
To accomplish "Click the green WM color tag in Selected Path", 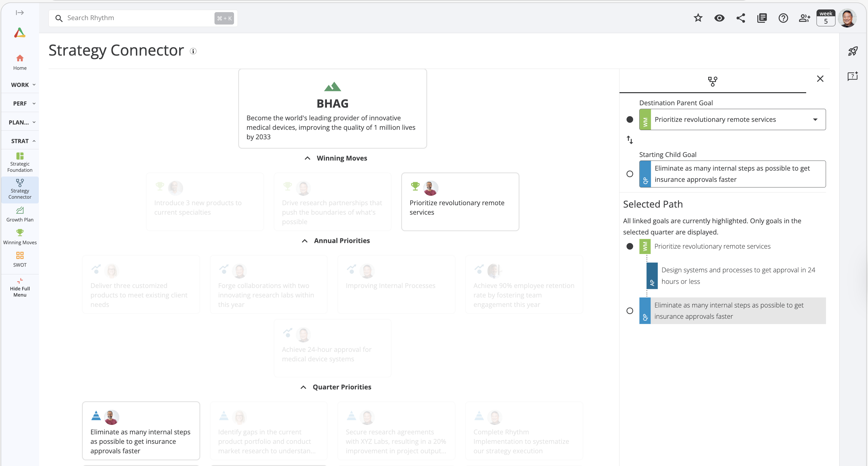I will [x=645, y=247].
